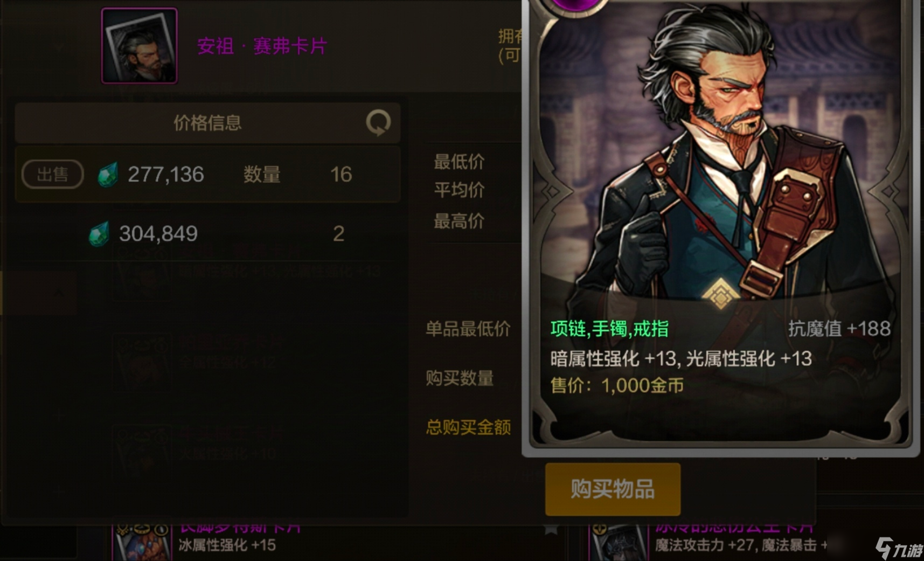
Task: Click the 购买物品 buy button
Action: pos(613,489)
